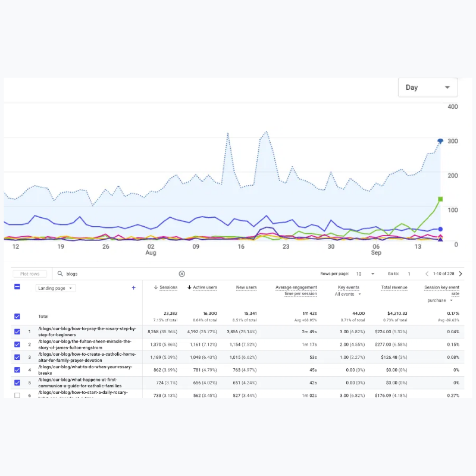Sort by Average engagement time per session

296,290
